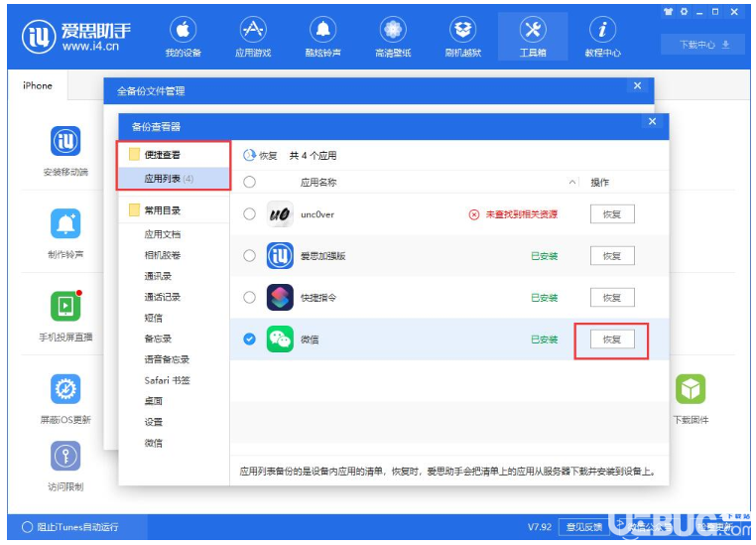The width and height of the screenshot is (756, 545).
Task: Click the unc0ver app icon
Action: tap(280, 214)
